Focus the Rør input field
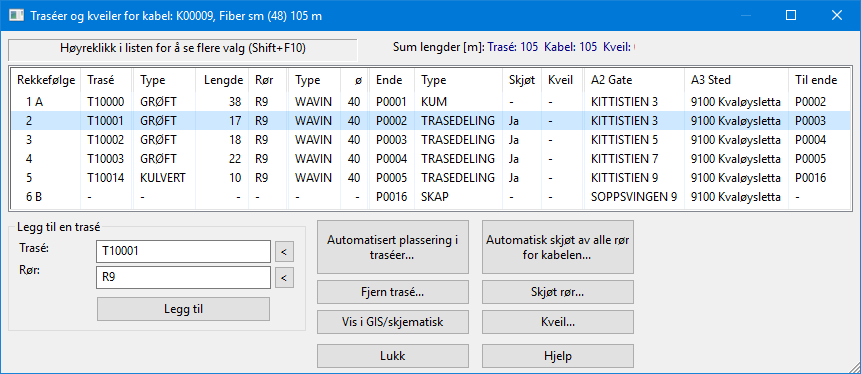 (183, 277)
